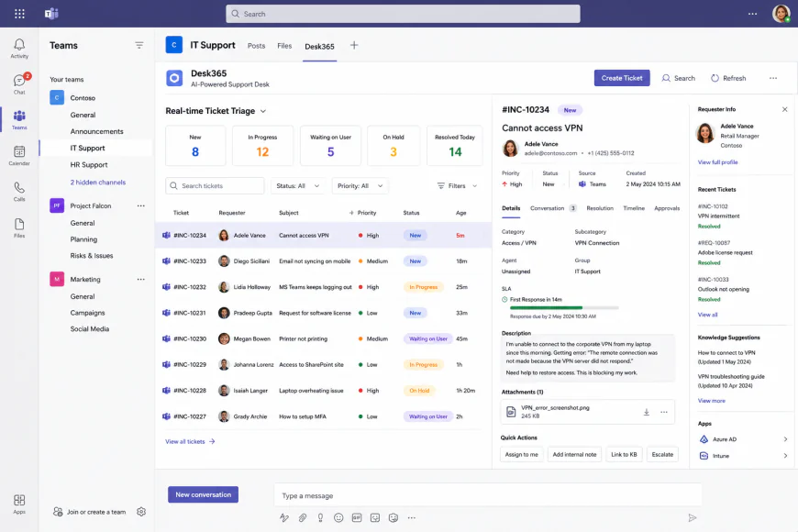This screenshot has width=798, height=532.
Task: Open Desk365 more options ellipsis
Action: (773, 78)
